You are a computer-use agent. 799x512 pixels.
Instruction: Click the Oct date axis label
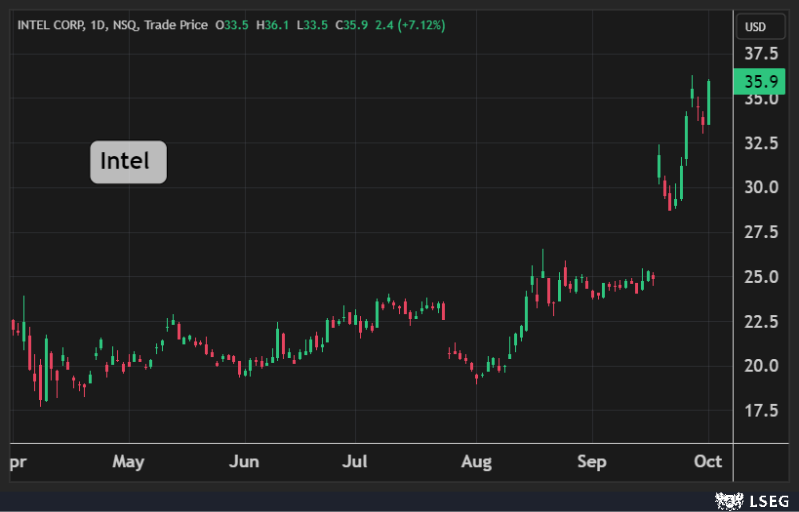coord(708,462)
